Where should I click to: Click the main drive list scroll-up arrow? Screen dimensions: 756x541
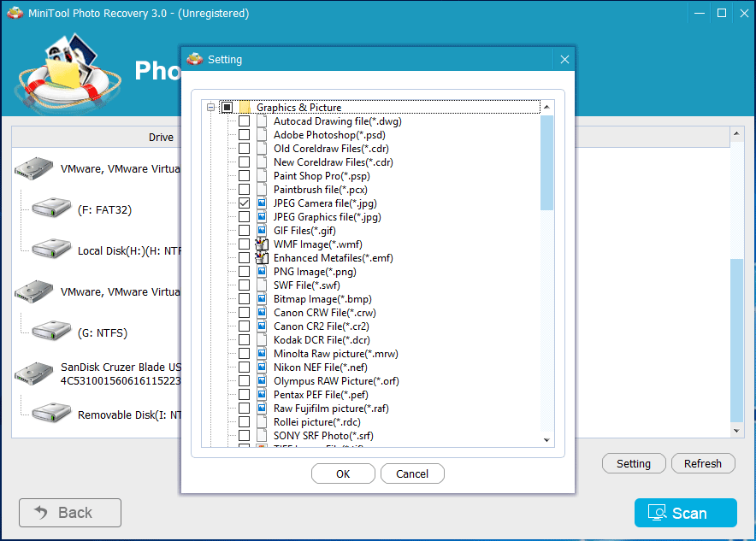736,133
